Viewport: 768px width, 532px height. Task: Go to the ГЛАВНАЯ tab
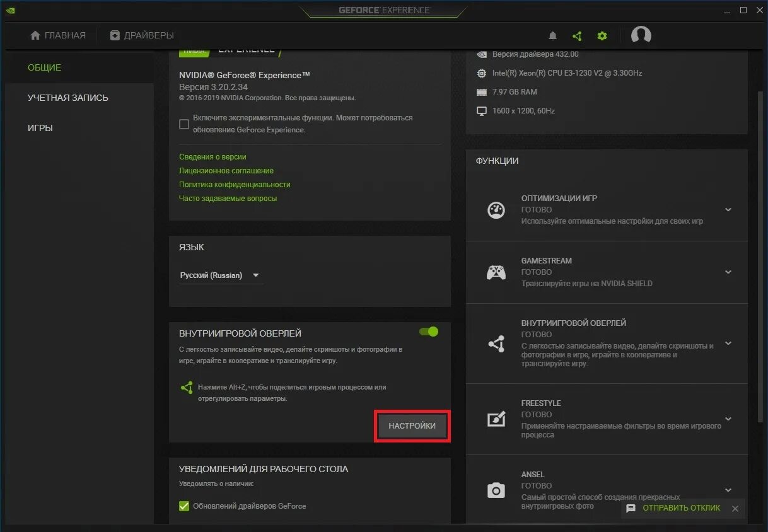click(58, 35)
